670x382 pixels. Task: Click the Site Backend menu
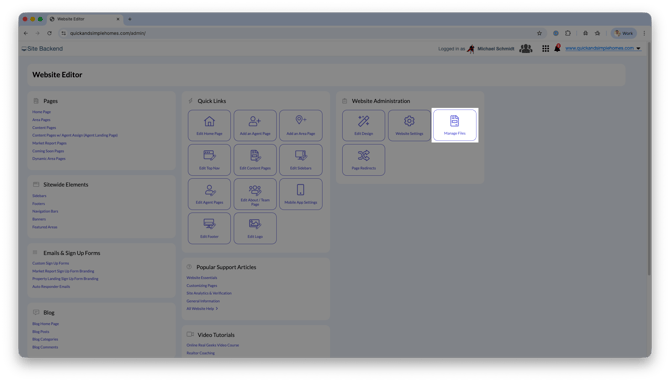[42, 49]
